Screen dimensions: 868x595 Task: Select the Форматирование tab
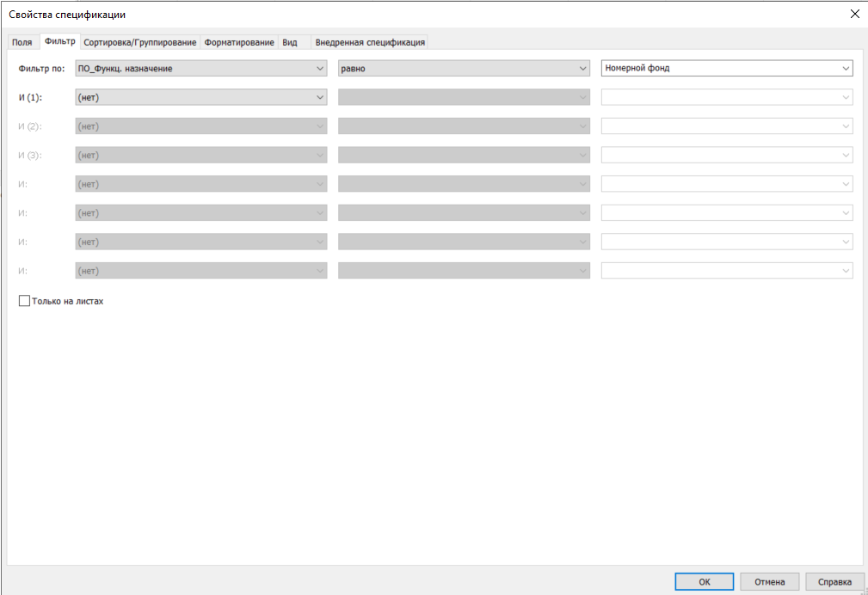[239, 42]
